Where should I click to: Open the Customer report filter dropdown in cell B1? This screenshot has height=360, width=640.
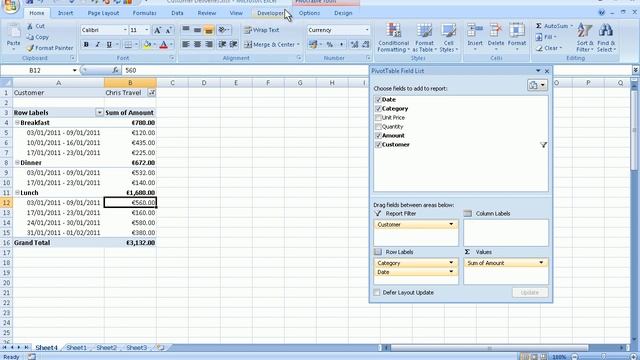(151, 93)
